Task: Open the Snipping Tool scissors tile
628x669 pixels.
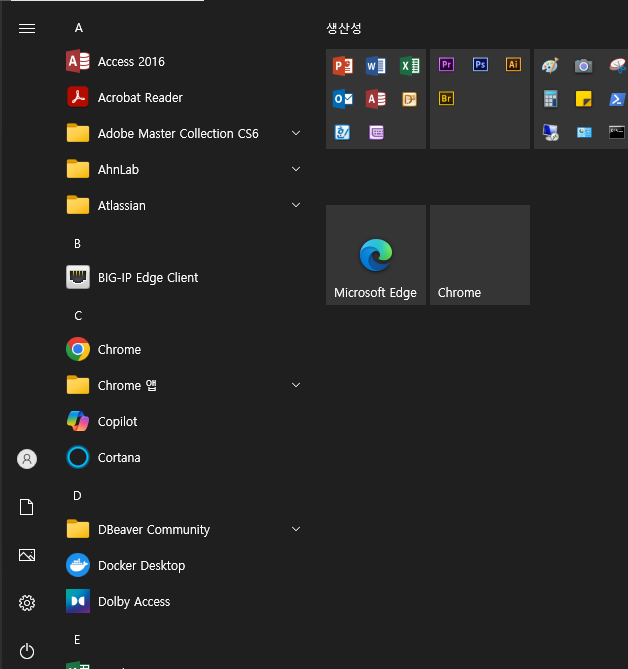Action: (617, 66)
